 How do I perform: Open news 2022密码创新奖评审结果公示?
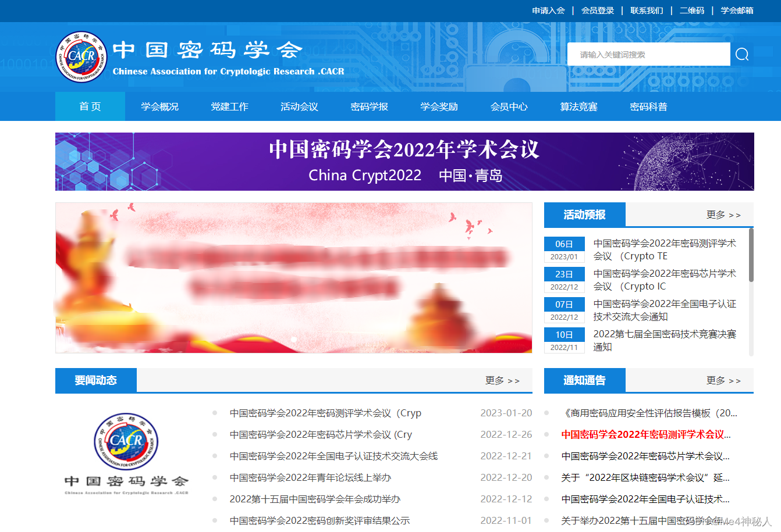[319, 520]
